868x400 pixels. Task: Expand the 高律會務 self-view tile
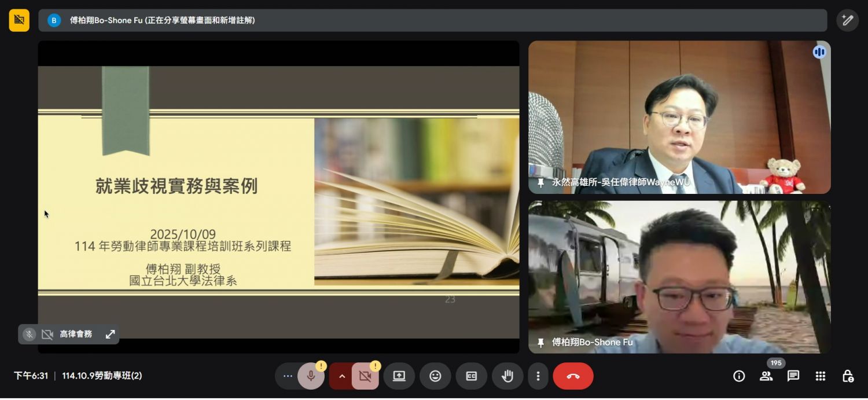(110, 334)
